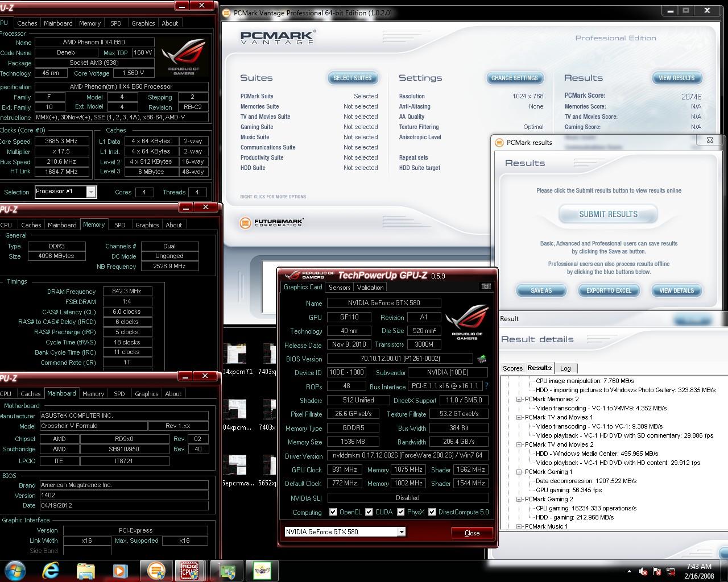
Task: Collapse the PCMark Memories 2 tree node
Action: [x=519, y=399]
